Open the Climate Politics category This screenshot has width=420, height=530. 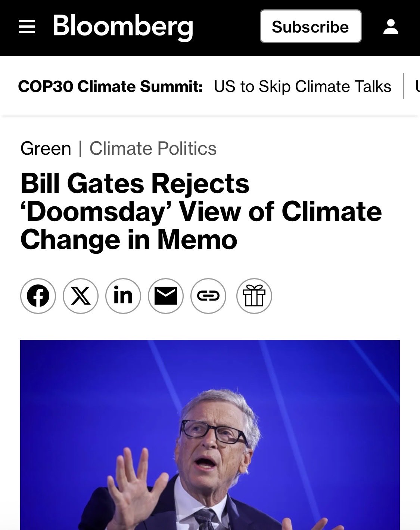[x=153, y=148]
